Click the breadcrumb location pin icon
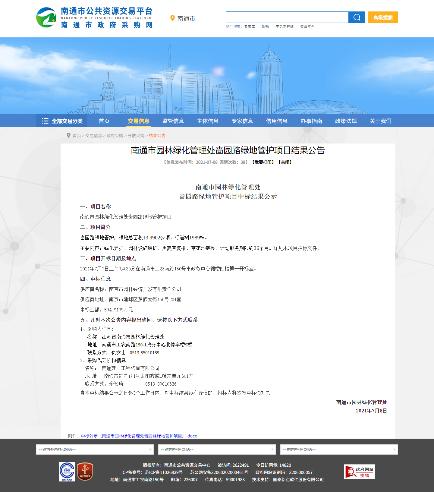This screenshot has width=434, height=492. [x=69, y=136]
